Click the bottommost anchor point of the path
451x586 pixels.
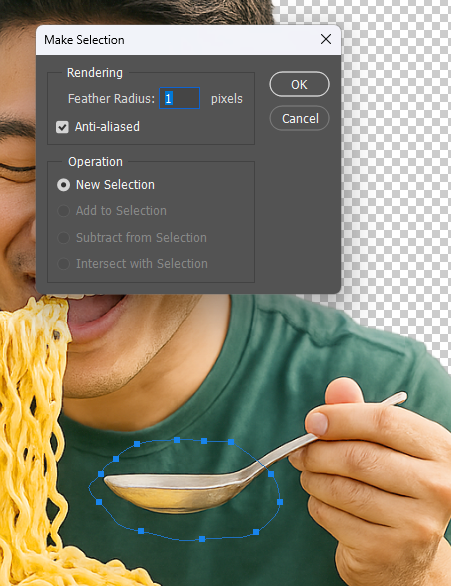202,539
